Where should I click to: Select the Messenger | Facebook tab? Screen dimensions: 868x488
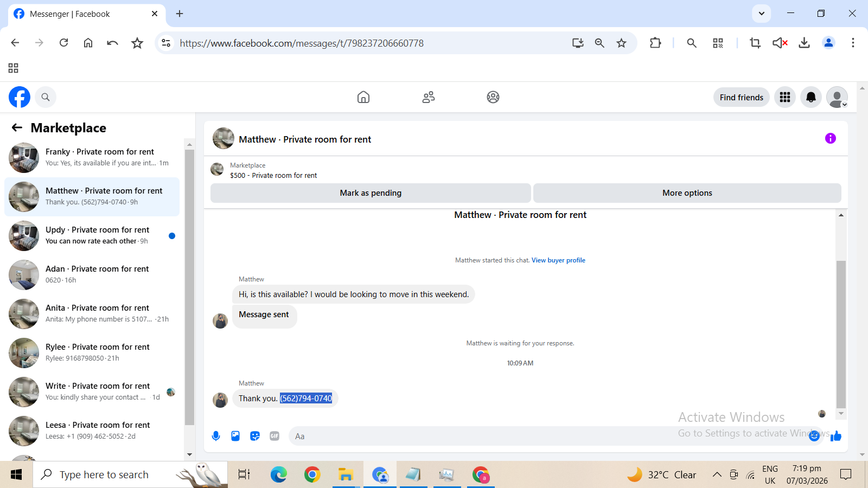(x=87, y=14)
